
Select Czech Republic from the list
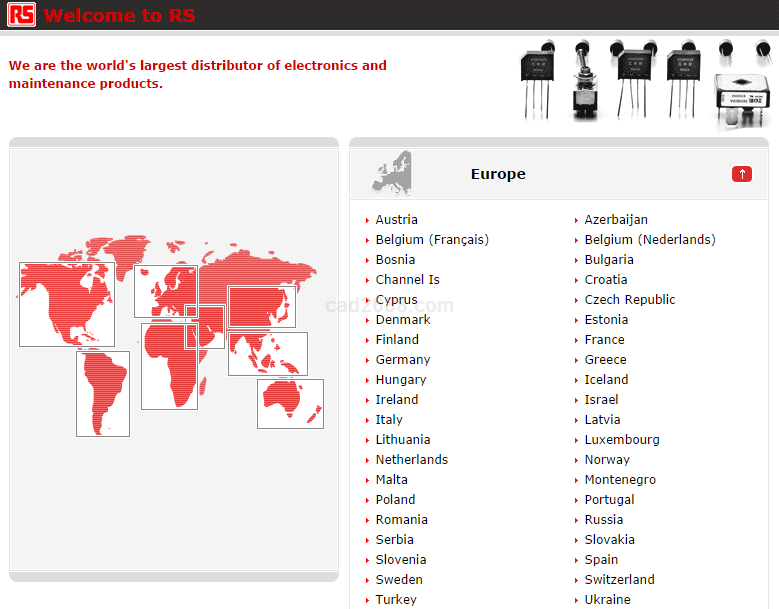(630, 300)
